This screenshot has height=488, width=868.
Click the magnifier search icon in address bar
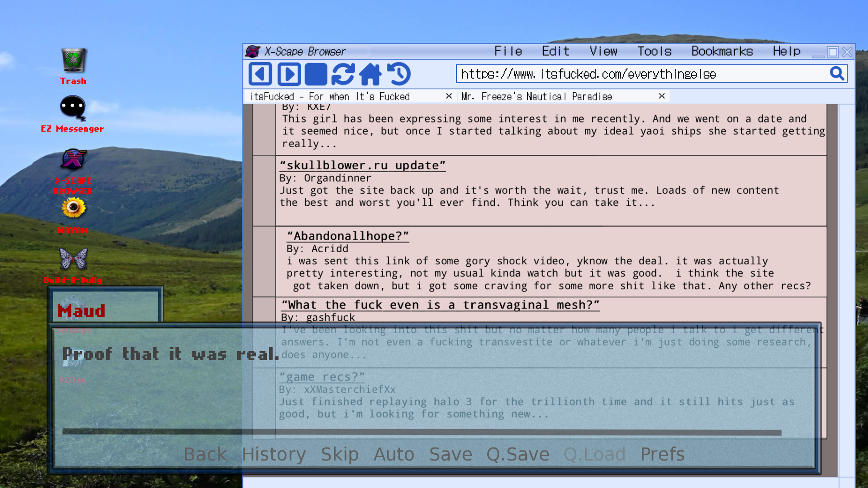click(x=837, y=73)
